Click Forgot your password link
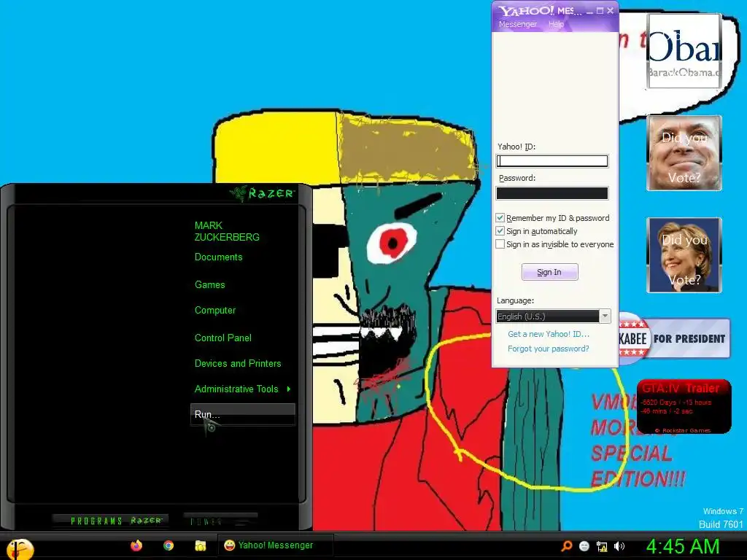 pyautogui.click(x=549, y=349)
